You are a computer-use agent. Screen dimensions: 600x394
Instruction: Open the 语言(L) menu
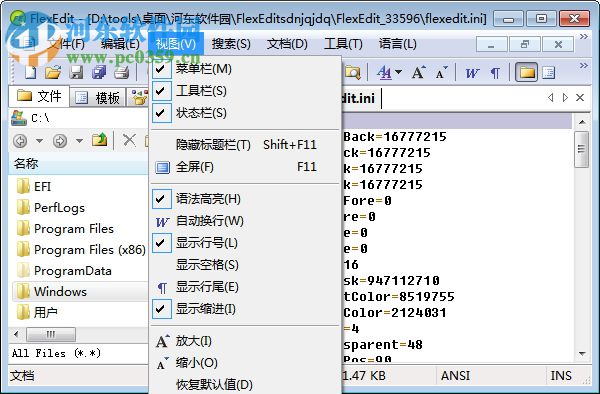[398, 44]
